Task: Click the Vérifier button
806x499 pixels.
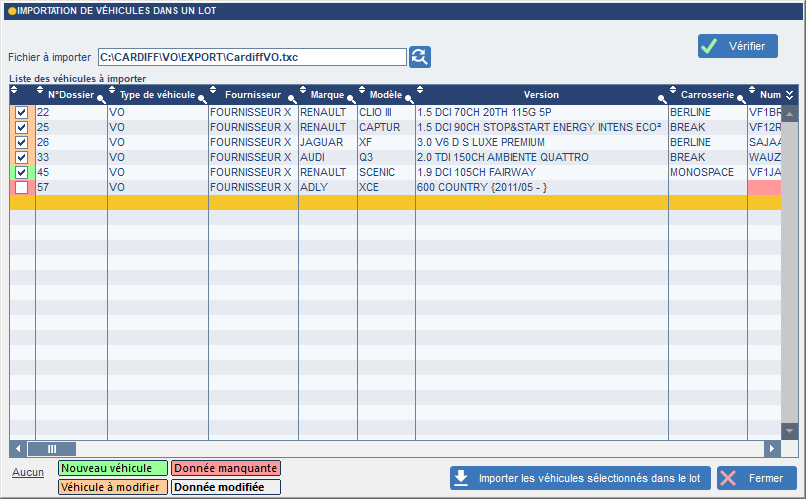Action: (x=738, y=46)
